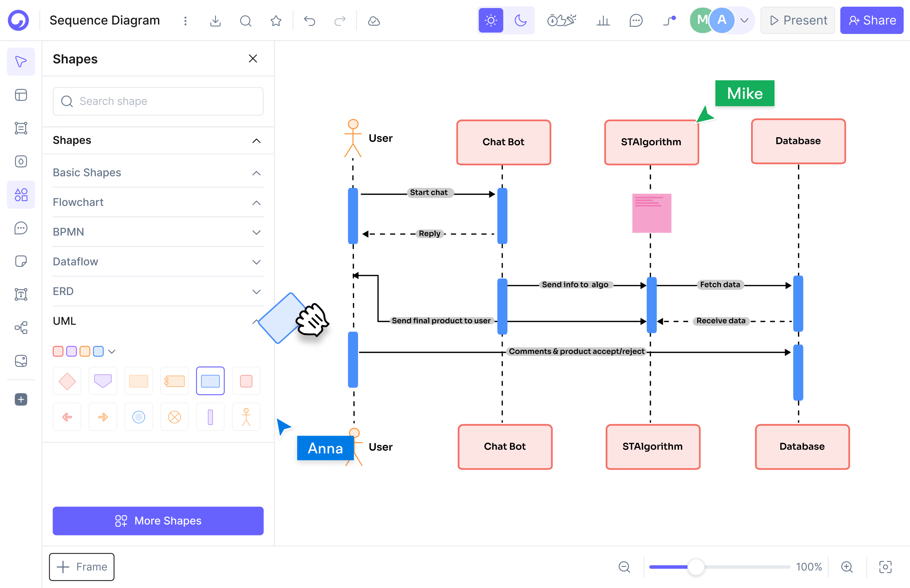910x588 pixels.
Task: Switch to light mode sun toggle
Action: pyautogui.click(x=491, y=20)
